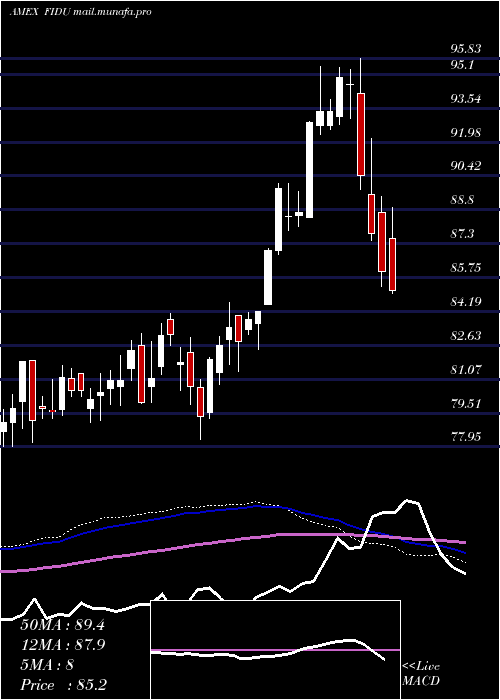The image size is (500, 700).
Task: Click the tall red candle below 95.83 high
Action: pos(361,134)
